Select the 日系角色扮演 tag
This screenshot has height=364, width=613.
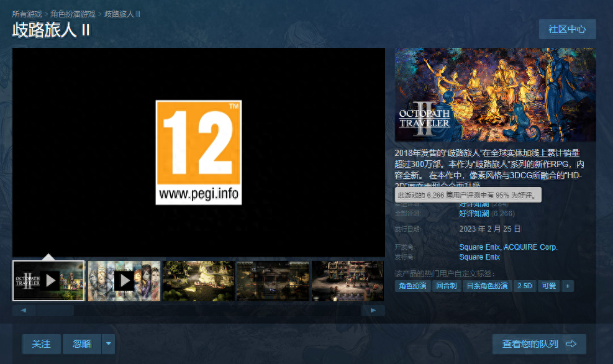point(487,286)
